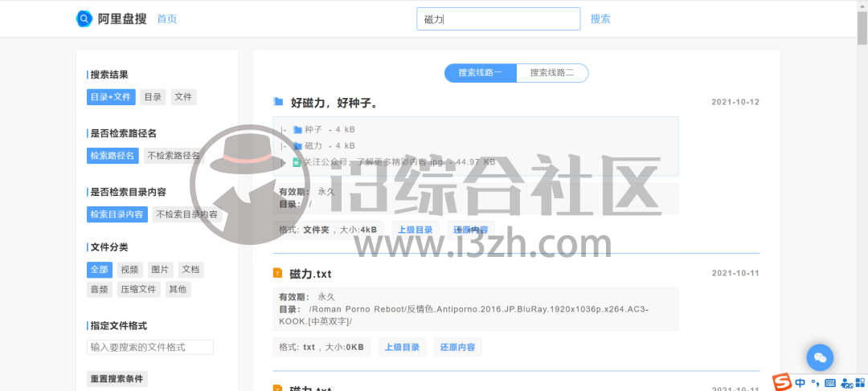This screenshot has width=868, height=391.
Task: Click the 指定文件格式 section heading
Action: point(118,326)
